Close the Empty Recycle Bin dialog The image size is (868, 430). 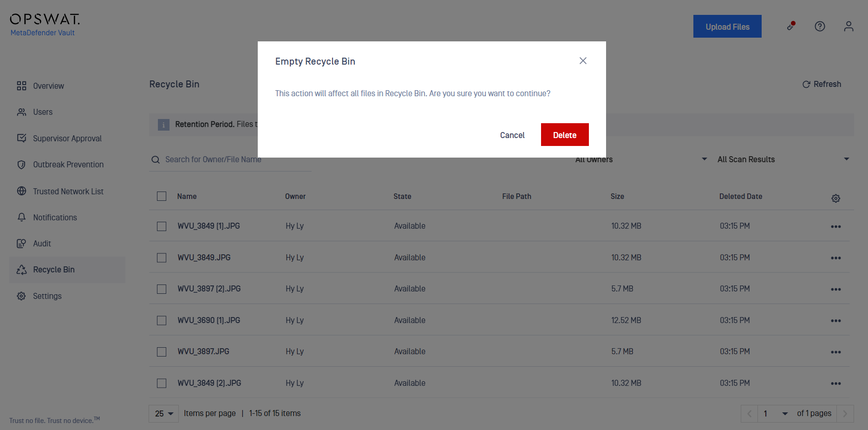click(x=583, y=61)
